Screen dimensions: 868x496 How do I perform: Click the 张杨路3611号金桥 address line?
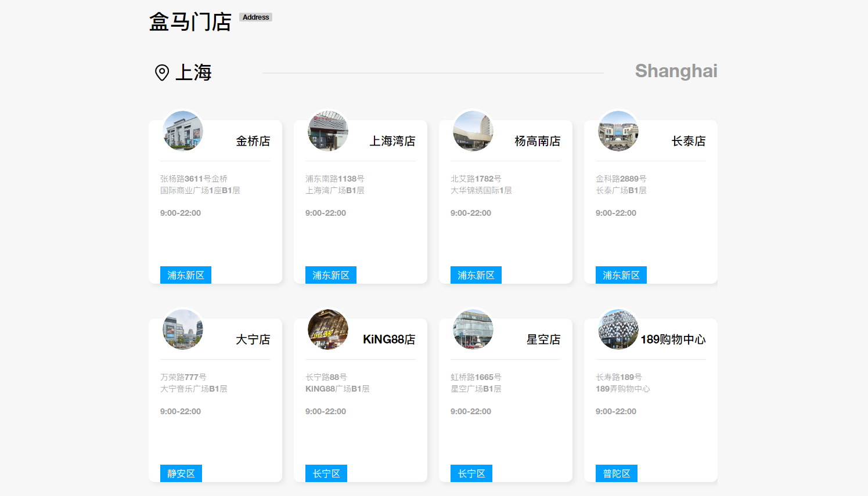(x=194, y=179)
